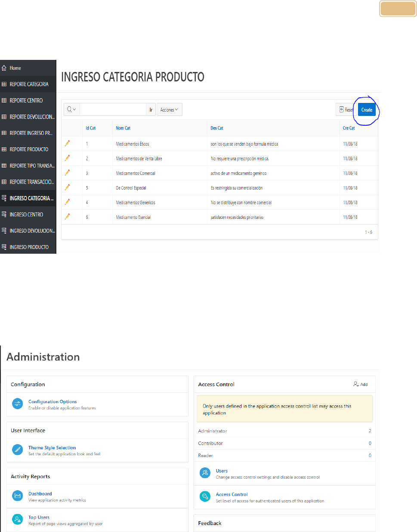Click cell 'satisfacen necesidades prioritarias'
417x532 pixels.
click(237, 217)
